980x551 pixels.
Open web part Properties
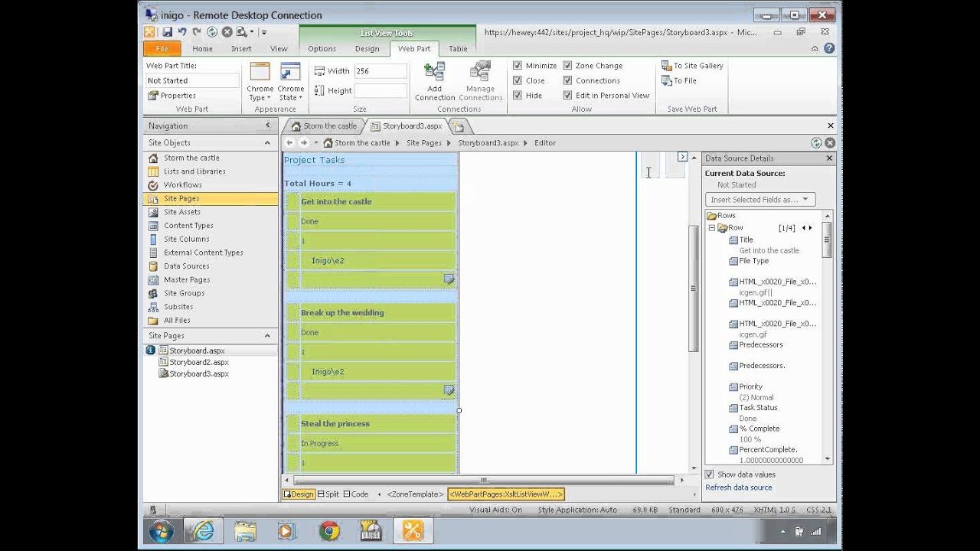[x=171, y=96]
